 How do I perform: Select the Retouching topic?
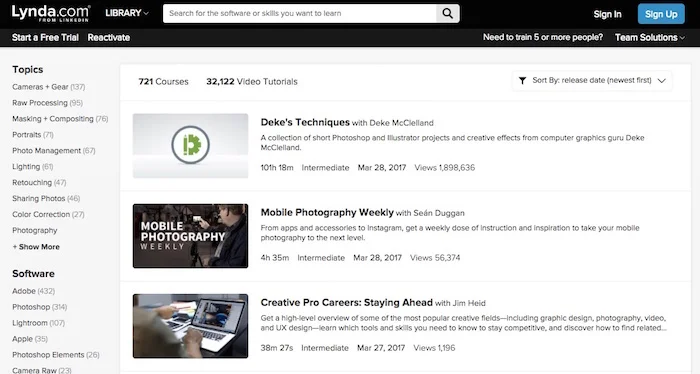click(x=39, y=183)
